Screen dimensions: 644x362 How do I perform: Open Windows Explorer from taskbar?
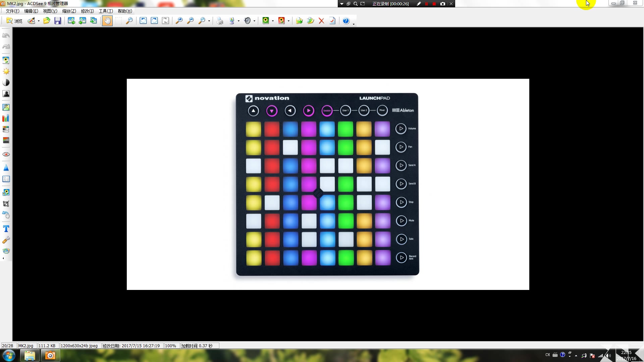(x=30, y=355)
